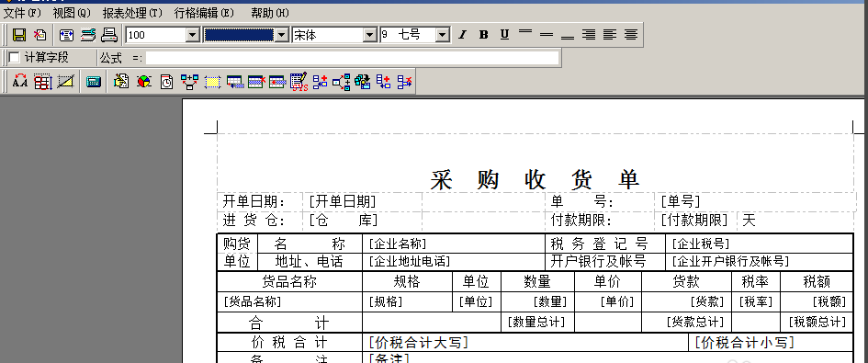Select the 采购收货单 title text
868x363 pixels.
tap(535, 179)
